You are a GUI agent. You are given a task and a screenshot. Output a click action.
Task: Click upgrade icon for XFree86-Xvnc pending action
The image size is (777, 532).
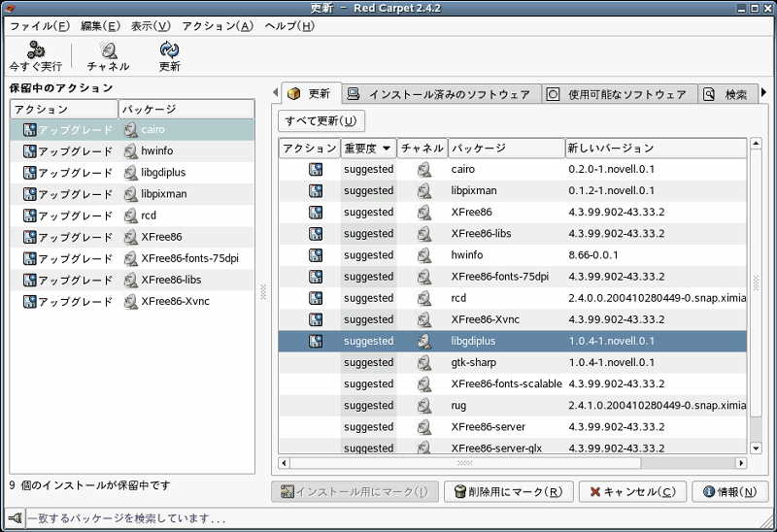(x=30, y=302)
